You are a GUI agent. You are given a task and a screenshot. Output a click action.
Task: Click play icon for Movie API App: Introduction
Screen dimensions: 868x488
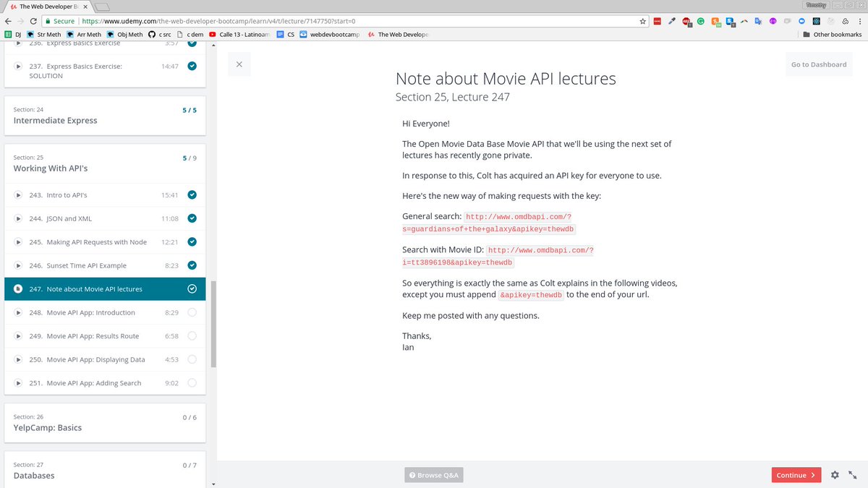point(19,312)
